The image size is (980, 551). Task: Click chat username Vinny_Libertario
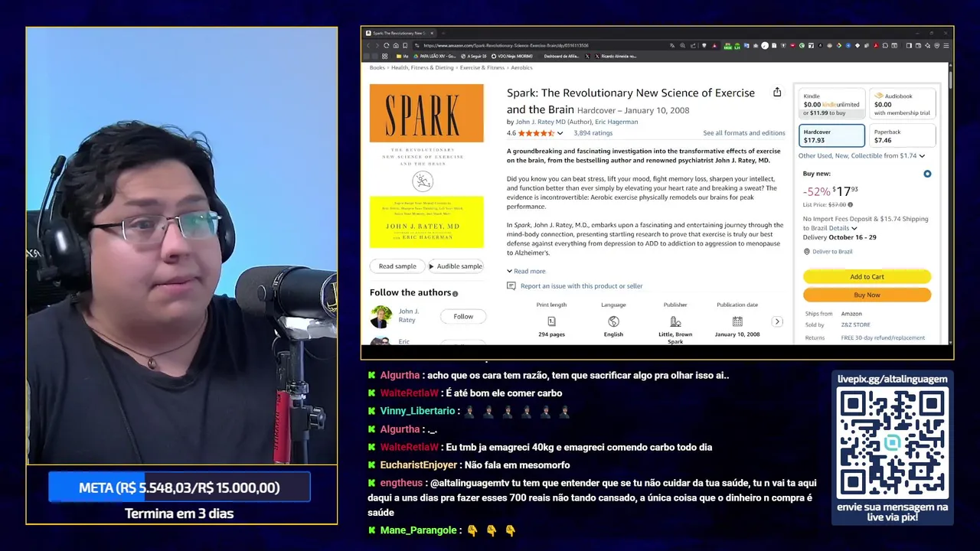pos(417,411)
